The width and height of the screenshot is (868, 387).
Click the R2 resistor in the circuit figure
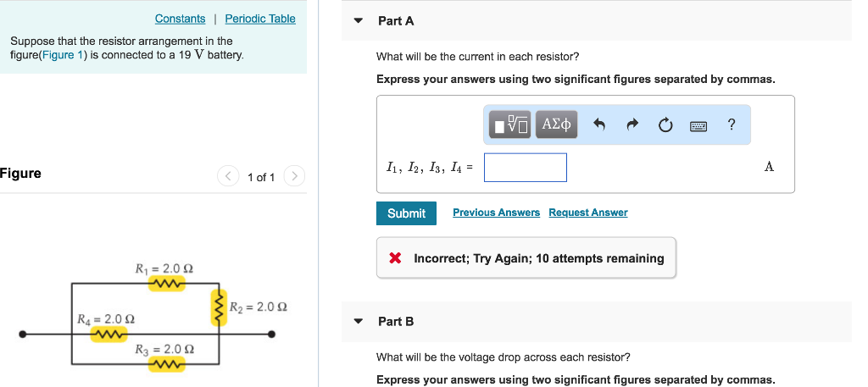pos(220,307)
